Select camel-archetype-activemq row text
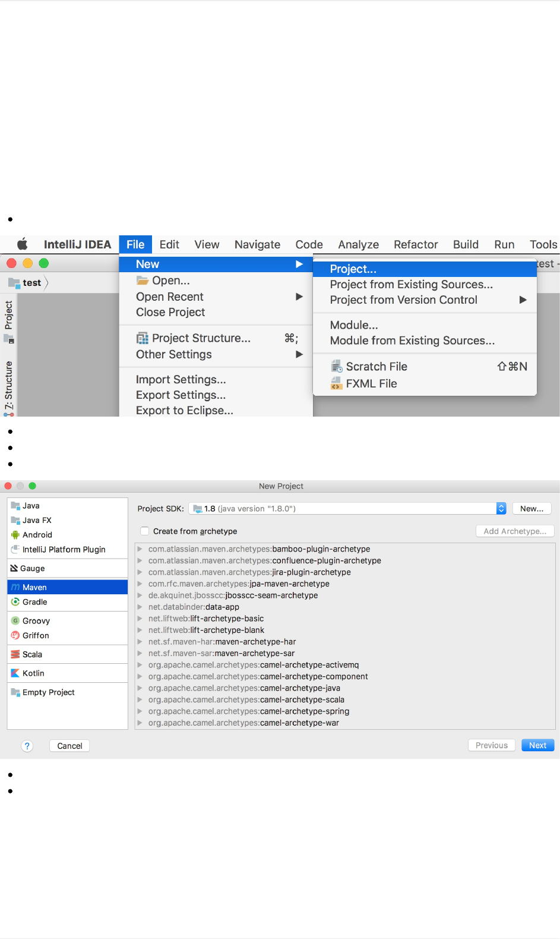 254,665
